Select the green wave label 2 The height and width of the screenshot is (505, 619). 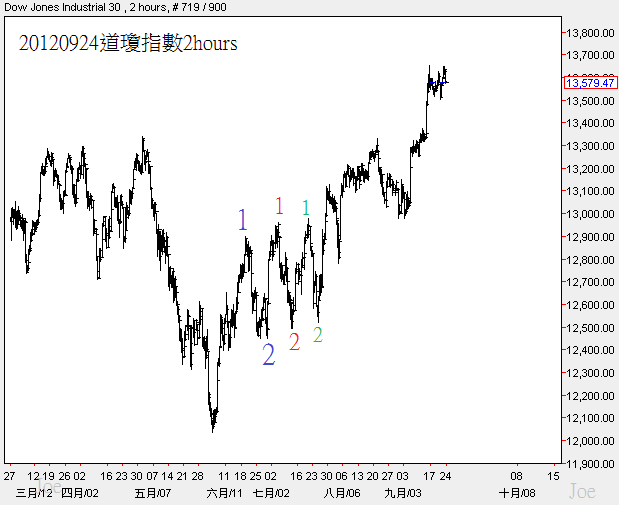pyautogui.click(x=318, y=334)
